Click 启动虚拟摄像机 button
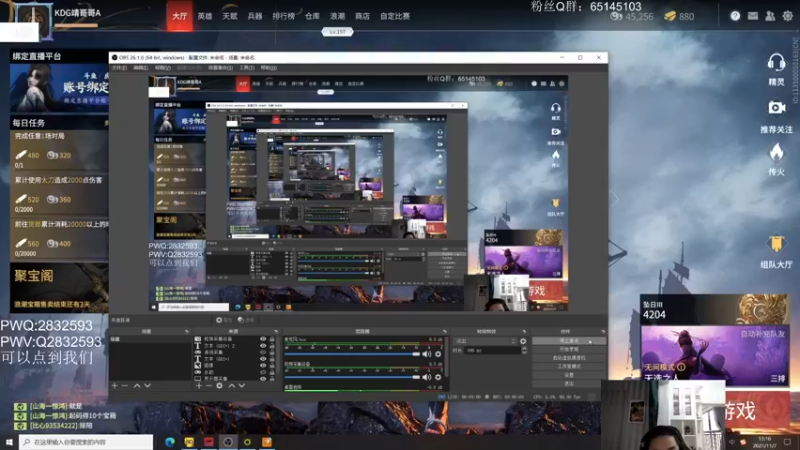 569,358
